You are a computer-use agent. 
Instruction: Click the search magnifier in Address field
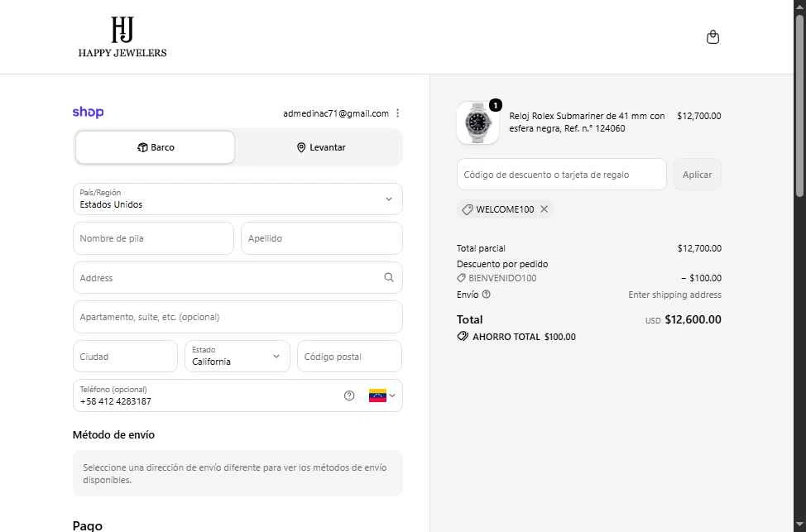point(389,277)
